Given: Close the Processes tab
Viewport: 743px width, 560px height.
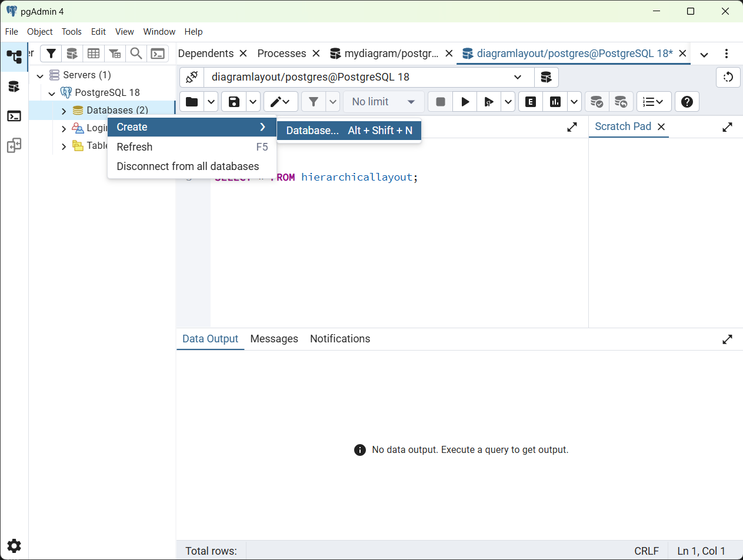Looking at the screenshot, I should pyautogui.click(x=316, y=54).
